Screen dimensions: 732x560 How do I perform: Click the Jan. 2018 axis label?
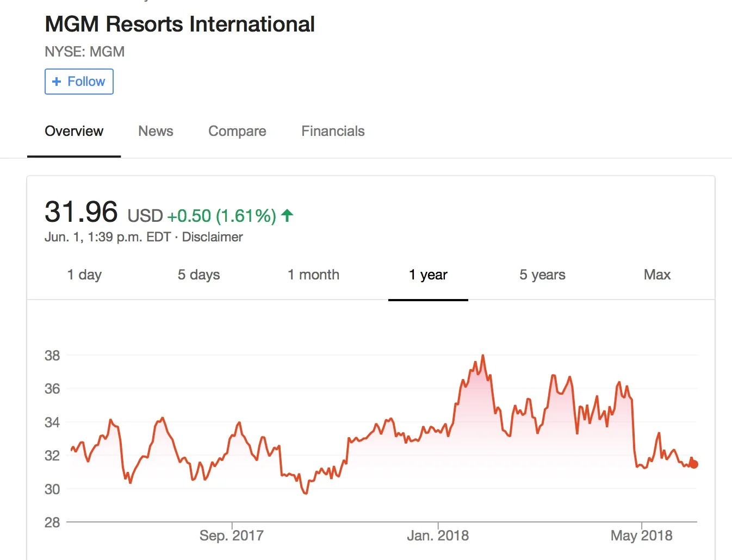438,536
